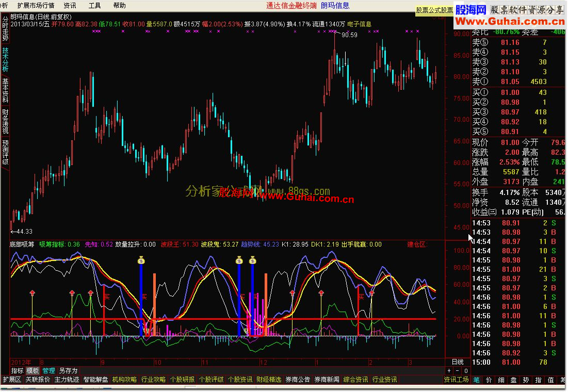This screenshot has height=392, width=568.
Task: Open 个股资讯 bottom tab
Action: tap(240, 379)
